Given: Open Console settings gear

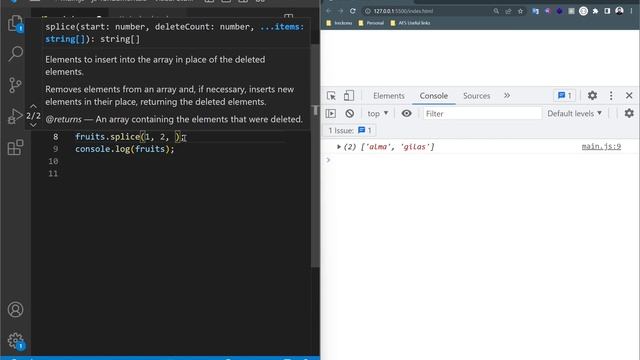Looking at the screenshot, I should coord(629,113).
